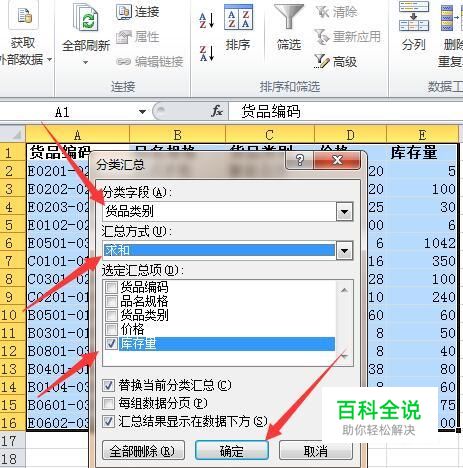Select column A header
Image resolution: width=463 pixels, height=468 pixels.
(77, 135)
